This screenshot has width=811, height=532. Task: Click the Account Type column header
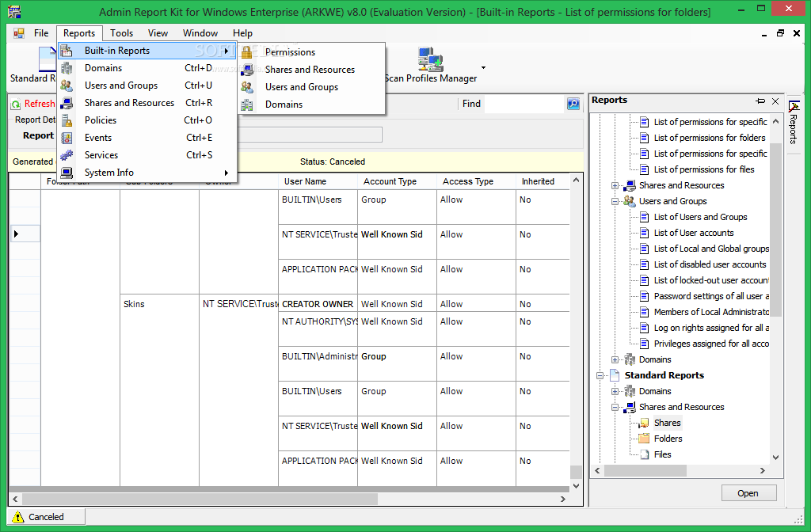[397, 181]
